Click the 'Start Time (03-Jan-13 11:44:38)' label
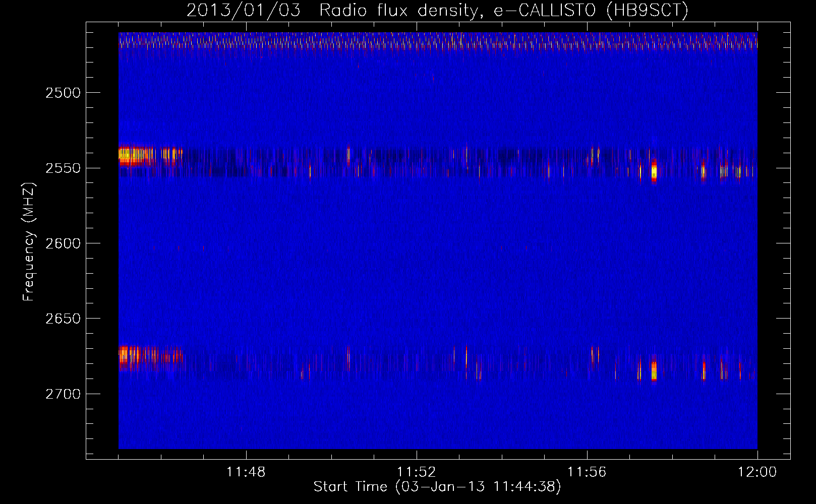Image resolution: width=816 pixels, height=504 pixels. pos(437,487)
